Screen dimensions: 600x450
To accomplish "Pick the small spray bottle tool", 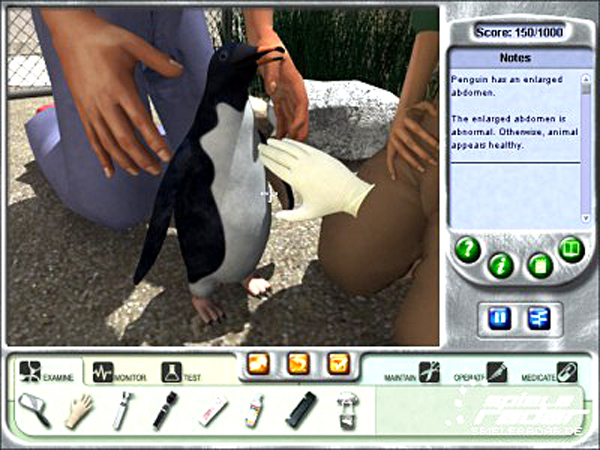I will (256, 411).
